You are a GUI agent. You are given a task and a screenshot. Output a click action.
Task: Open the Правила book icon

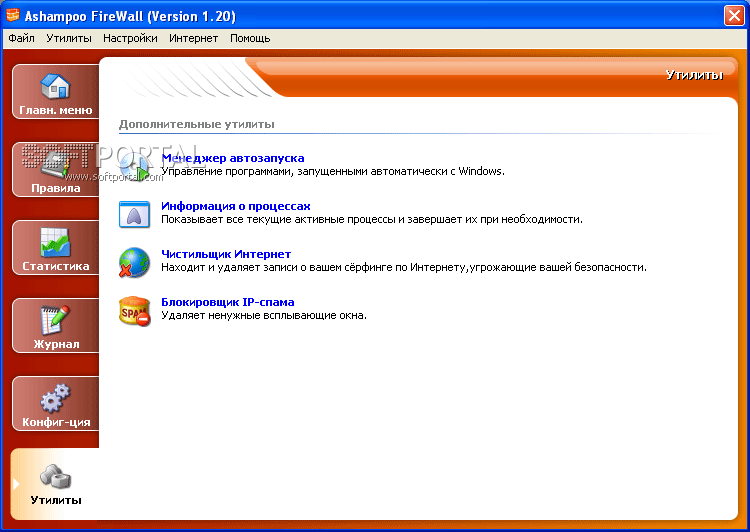click(55, 164)
